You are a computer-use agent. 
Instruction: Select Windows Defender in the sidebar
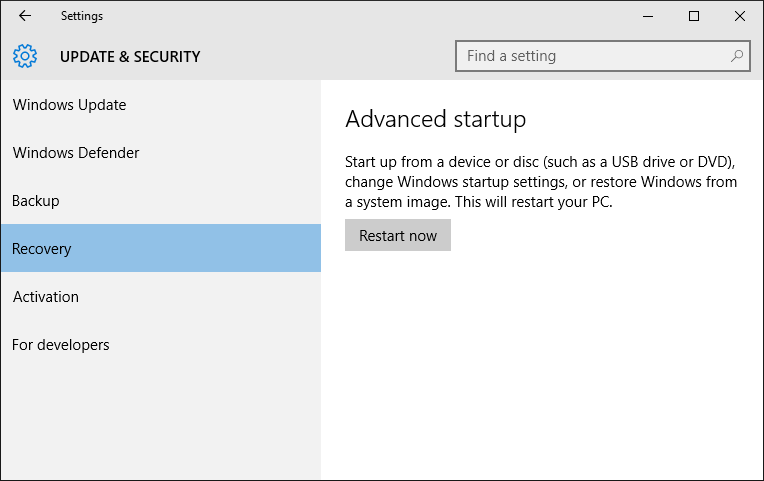(76, 153)
